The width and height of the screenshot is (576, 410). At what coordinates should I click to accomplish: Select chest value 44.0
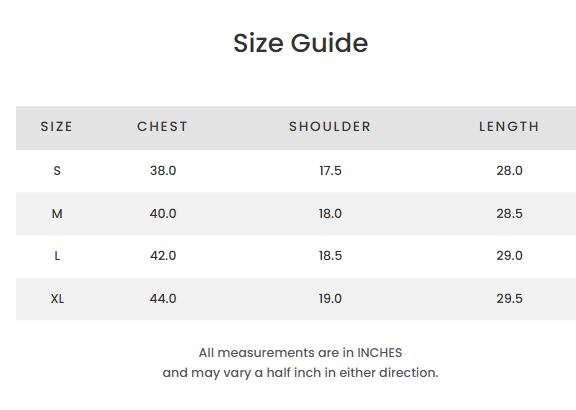click(163, 299)
